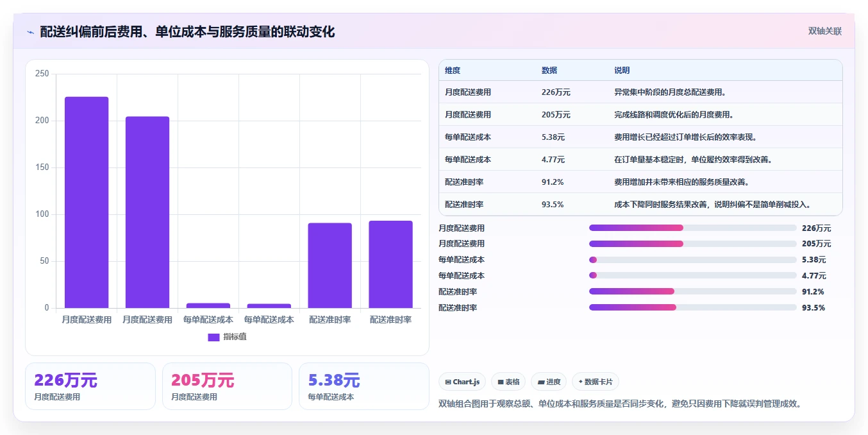Click the 指标值 legend label
868x435 pixels.
pos(235,337)
